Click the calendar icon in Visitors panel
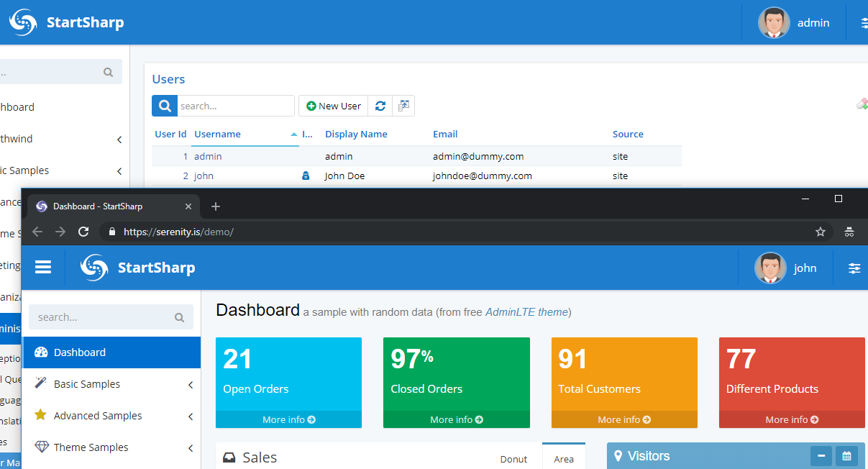The image size is (868, 469). click(846, 456)
